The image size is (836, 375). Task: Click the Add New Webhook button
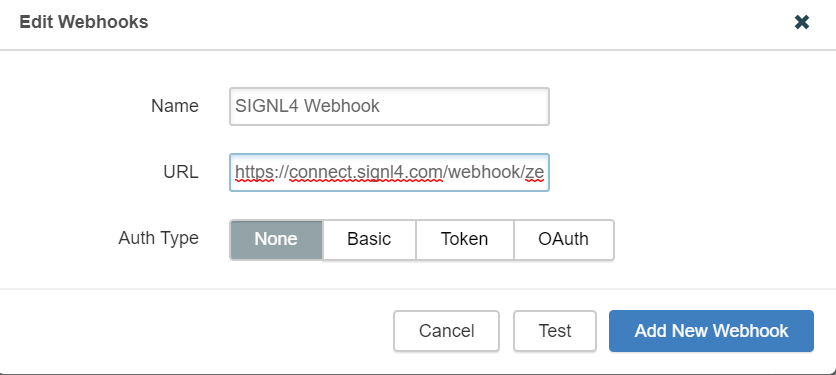(711, 331)
